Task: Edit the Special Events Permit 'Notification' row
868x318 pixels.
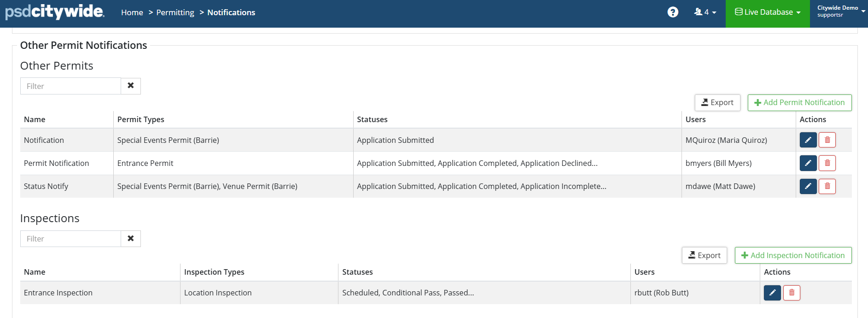Action: pos(808,140)
